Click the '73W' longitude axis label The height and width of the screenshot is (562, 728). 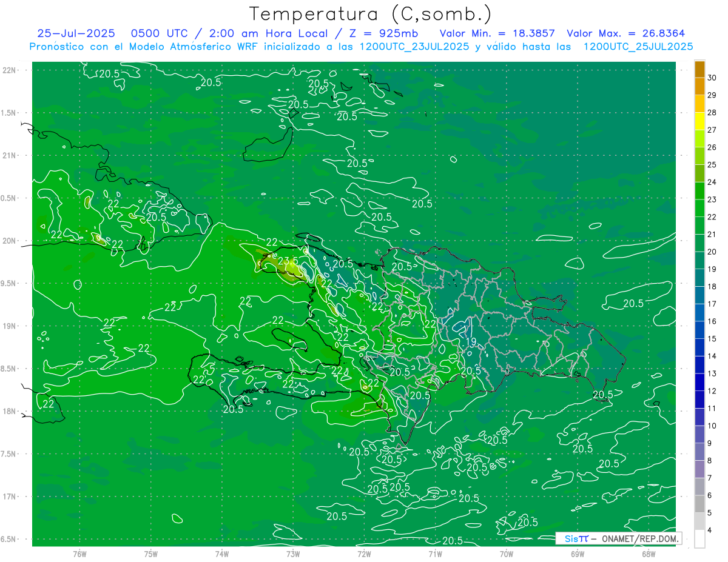coord(293,554)
